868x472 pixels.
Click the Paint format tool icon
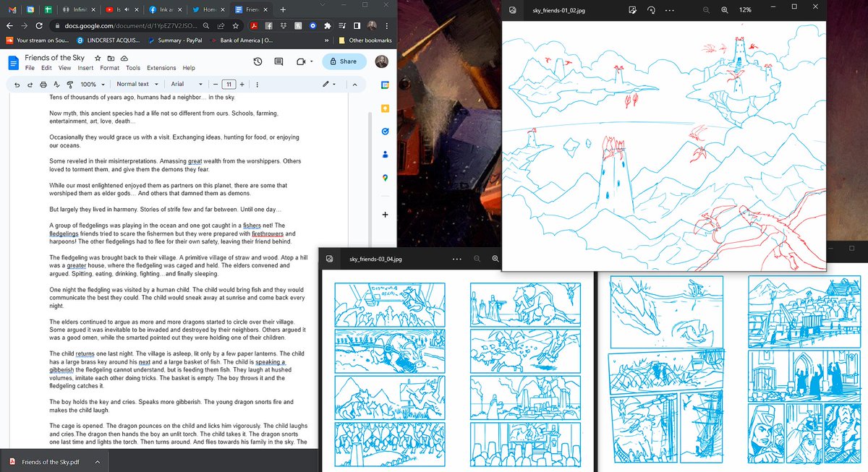[x=69, y=84]
